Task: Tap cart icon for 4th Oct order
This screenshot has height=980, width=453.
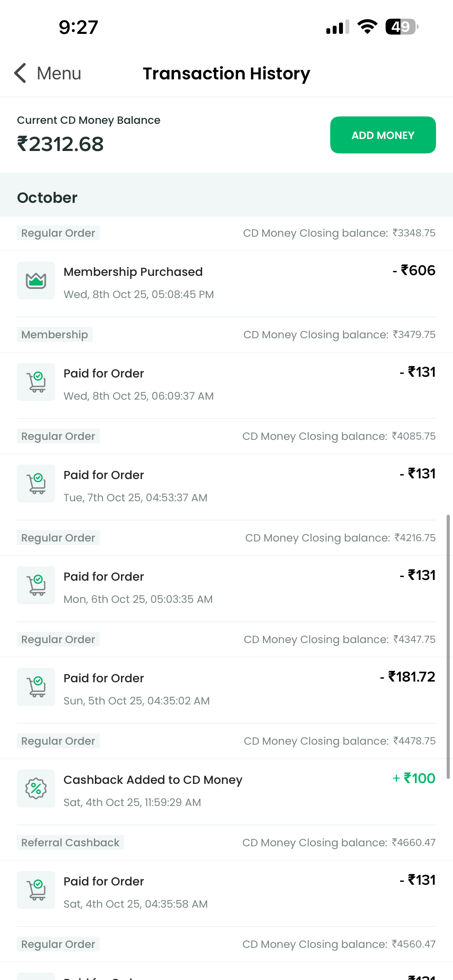Action: [x=36, y=890]
